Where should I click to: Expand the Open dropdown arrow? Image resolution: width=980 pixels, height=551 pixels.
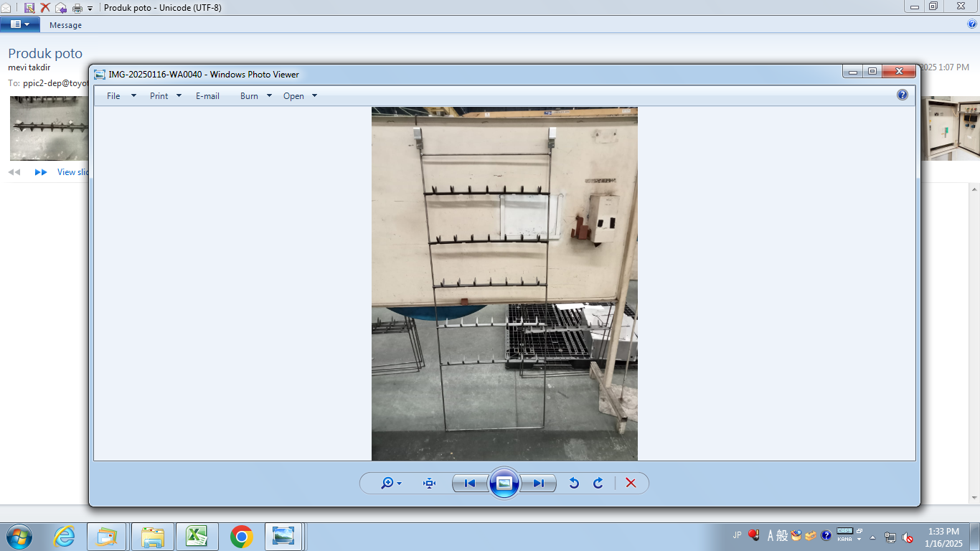(314, 95)
